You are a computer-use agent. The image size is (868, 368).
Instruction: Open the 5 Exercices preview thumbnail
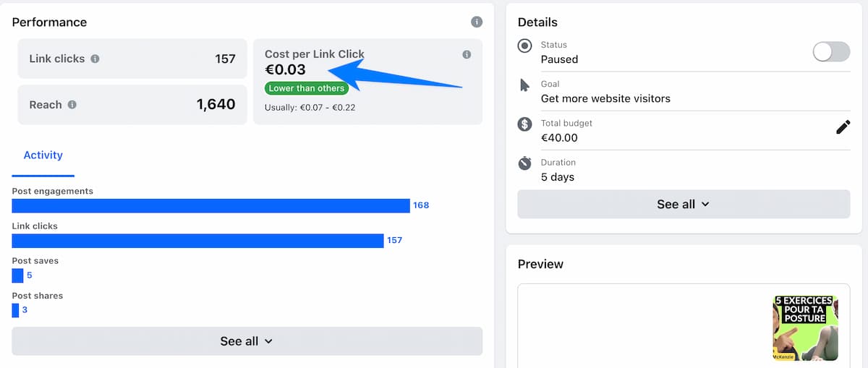[805, 328]
